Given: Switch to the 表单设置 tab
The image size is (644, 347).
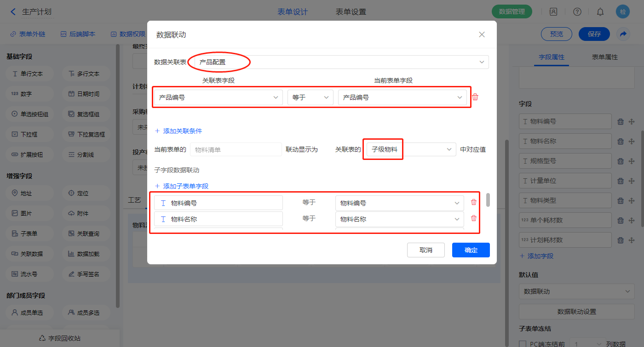Looking at the screenshot, I should pos(351,12).
